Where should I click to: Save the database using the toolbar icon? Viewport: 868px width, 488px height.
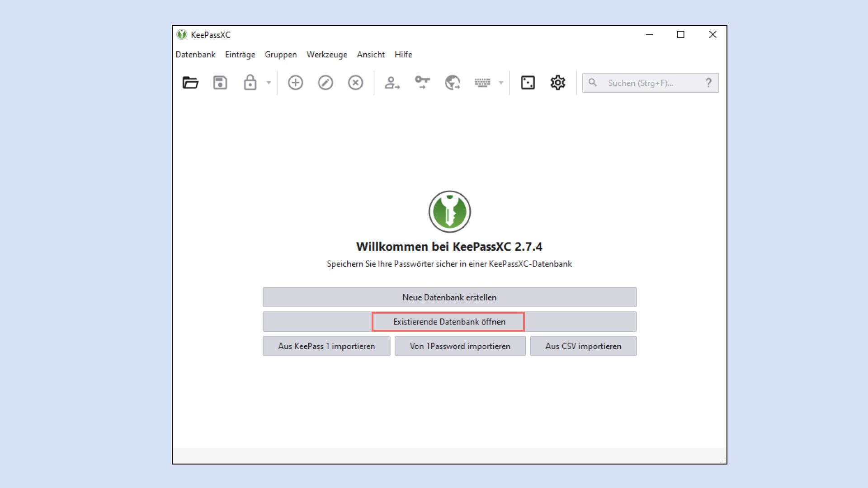219,83
